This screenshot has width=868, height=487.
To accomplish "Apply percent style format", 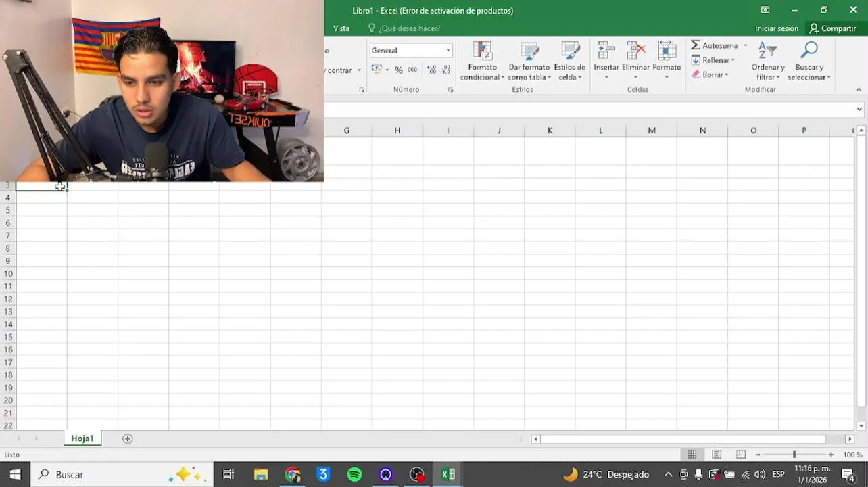I will [398, 70].
